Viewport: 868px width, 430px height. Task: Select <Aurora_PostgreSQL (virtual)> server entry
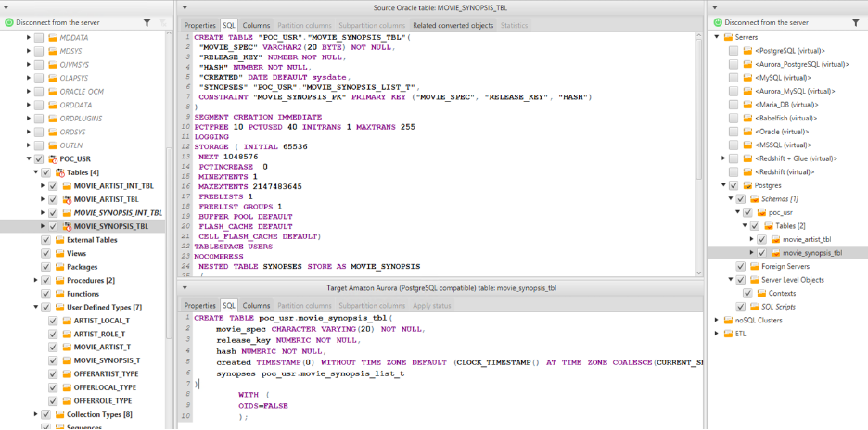tap(802, 64)
